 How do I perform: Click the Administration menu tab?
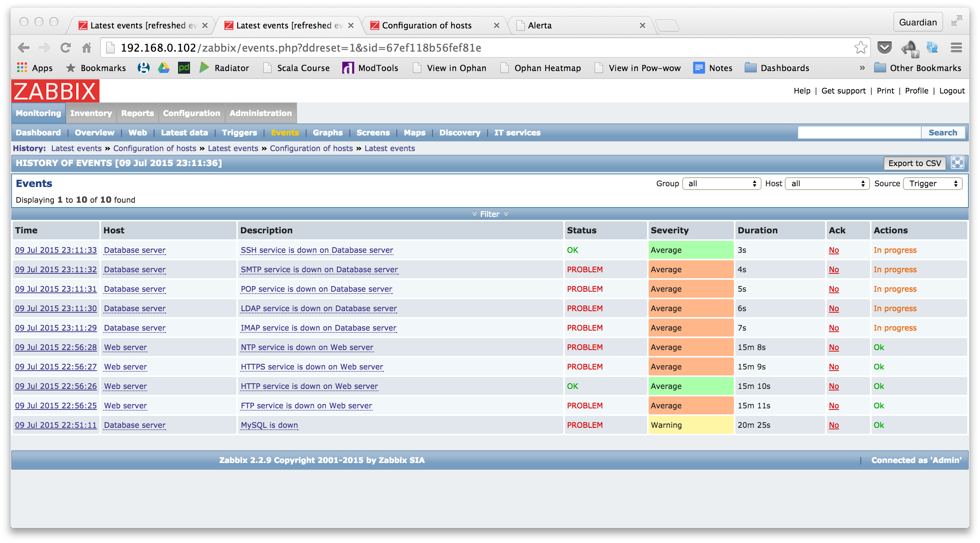coord(260,112)
